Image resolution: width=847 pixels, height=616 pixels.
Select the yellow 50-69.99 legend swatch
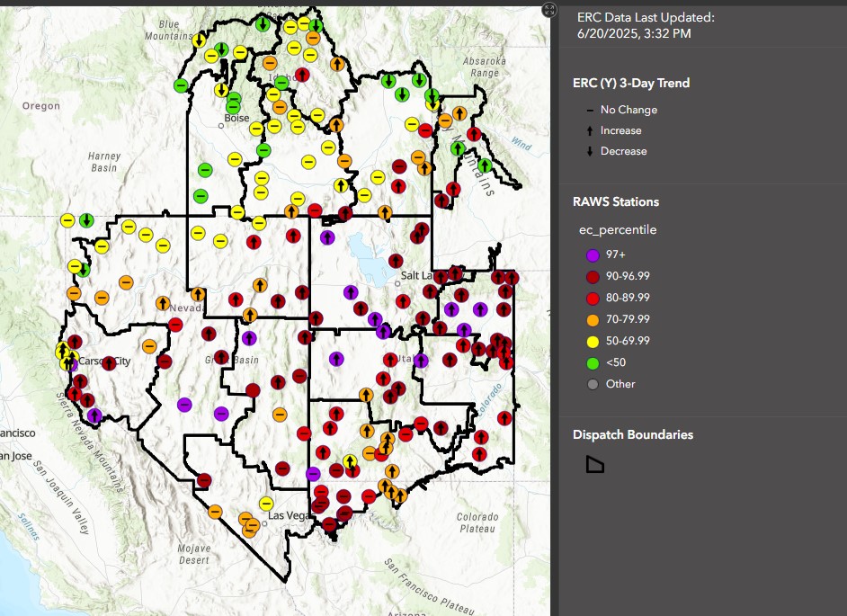coord(593,342)
